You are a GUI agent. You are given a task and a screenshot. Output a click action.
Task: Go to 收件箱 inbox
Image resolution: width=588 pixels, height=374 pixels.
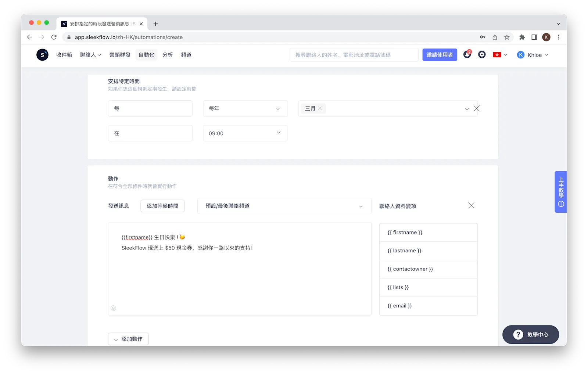click(x=64, y=55)
